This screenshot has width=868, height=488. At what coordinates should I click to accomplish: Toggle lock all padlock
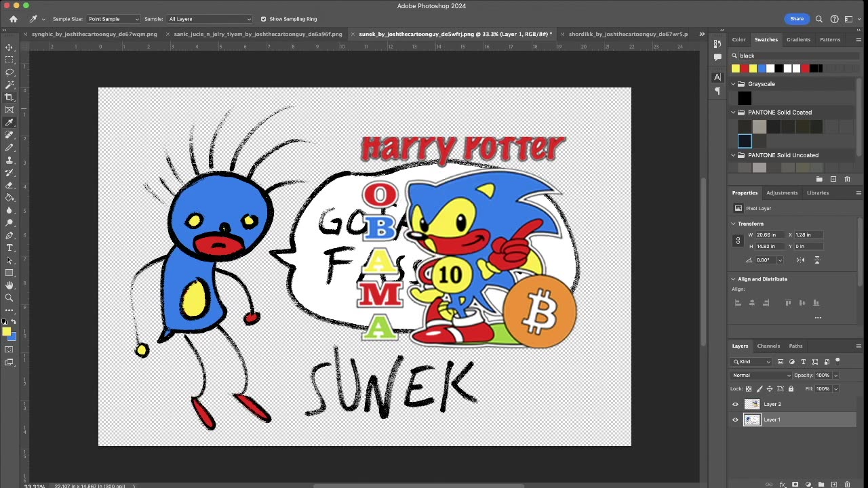coord(791,389)
